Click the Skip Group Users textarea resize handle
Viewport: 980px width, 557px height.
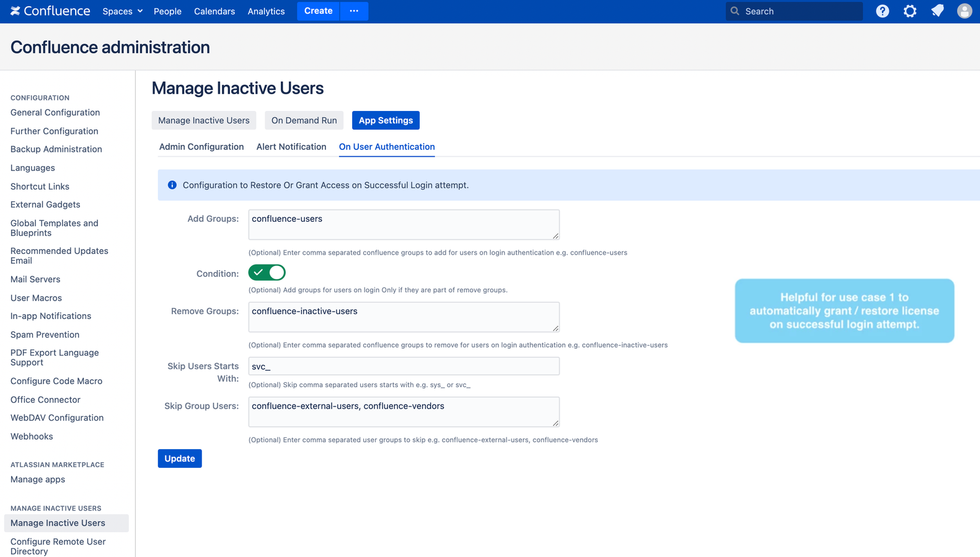tap(555, 423)
